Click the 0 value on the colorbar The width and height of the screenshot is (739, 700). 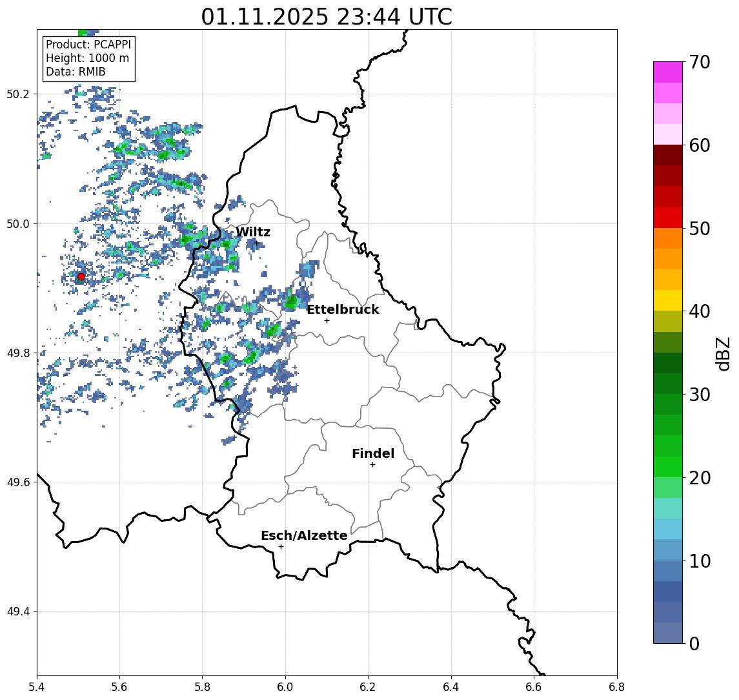694,643
